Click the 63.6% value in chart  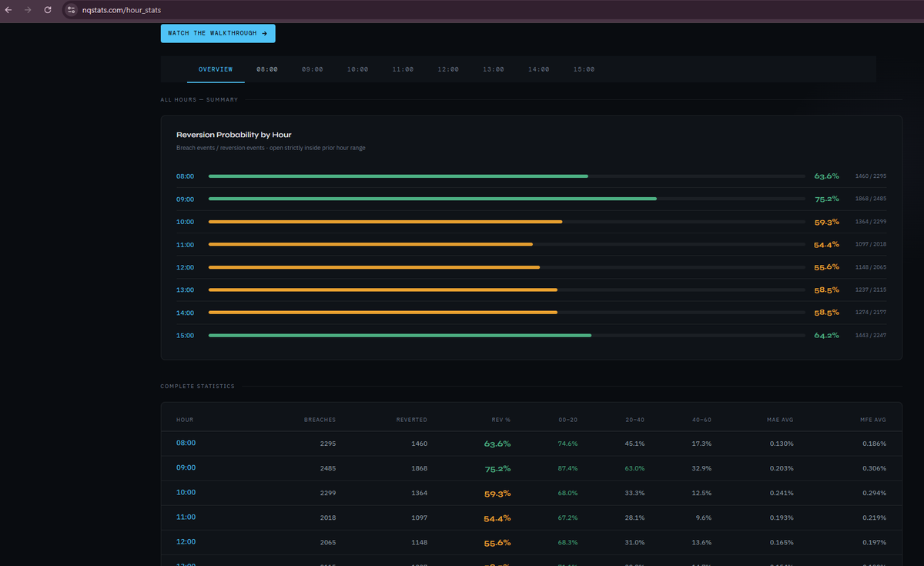(827, 176)
